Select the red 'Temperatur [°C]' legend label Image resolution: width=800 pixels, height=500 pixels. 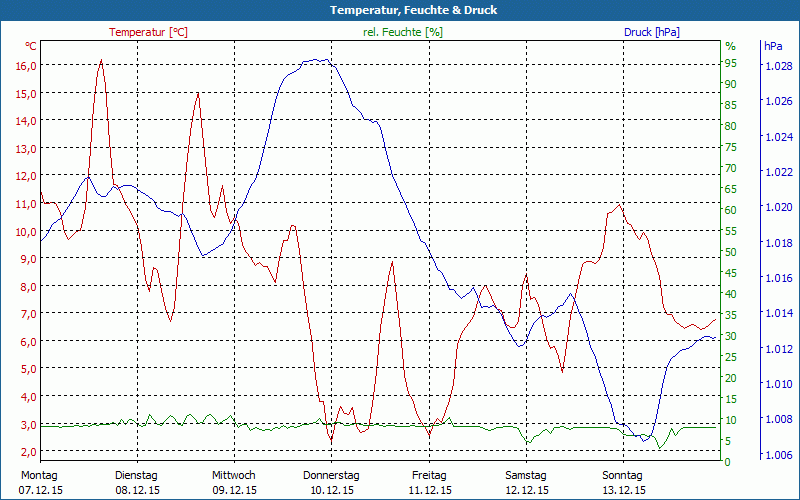148,32
